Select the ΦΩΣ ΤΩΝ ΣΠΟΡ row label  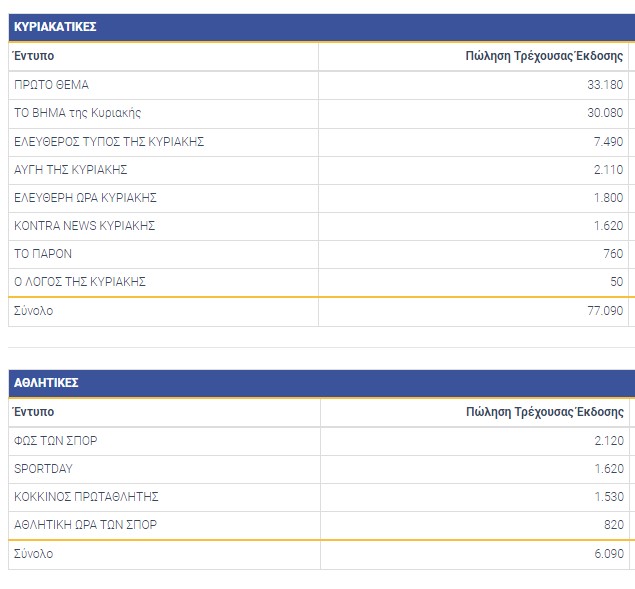(x=56, y=441)
